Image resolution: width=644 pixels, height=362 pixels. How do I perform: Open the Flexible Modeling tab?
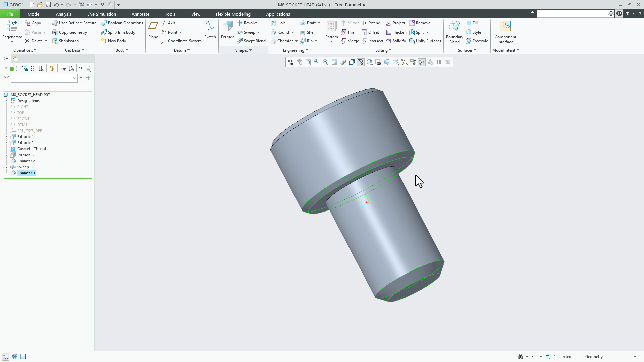click(x=233, y=14)
